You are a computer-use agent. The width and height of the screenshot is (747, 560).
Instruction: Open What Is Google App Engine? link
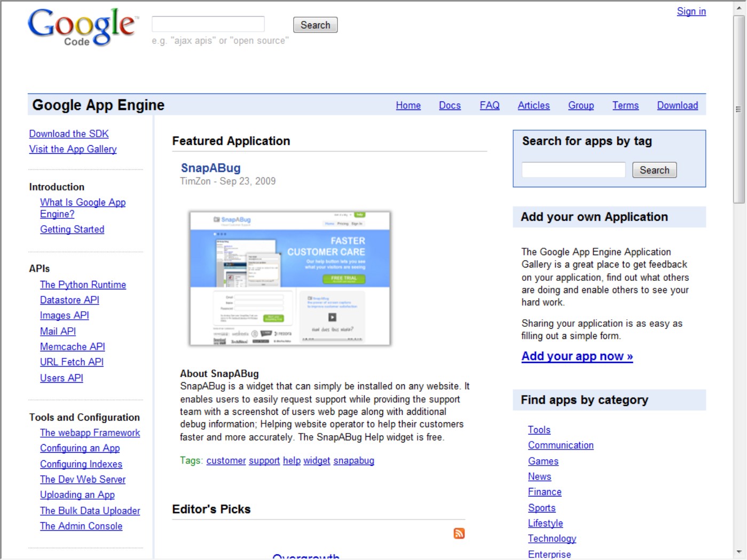click(x=83, y=208)
